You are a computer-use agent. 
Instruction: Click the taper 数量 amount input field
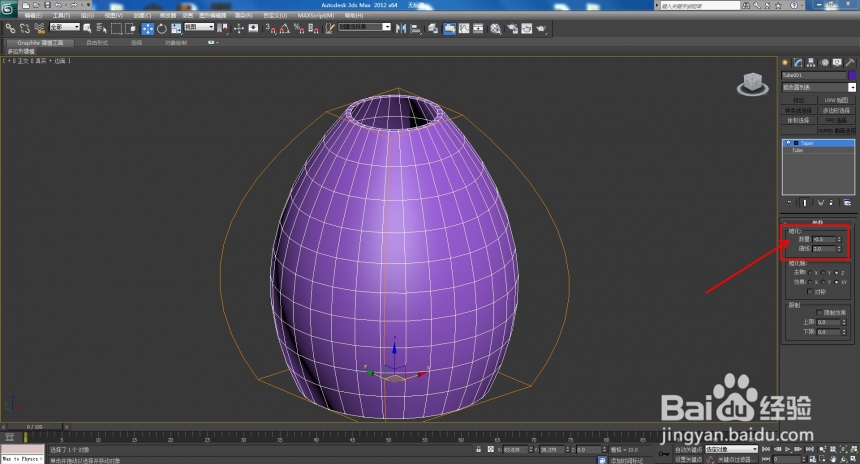[x=824, y=239]
